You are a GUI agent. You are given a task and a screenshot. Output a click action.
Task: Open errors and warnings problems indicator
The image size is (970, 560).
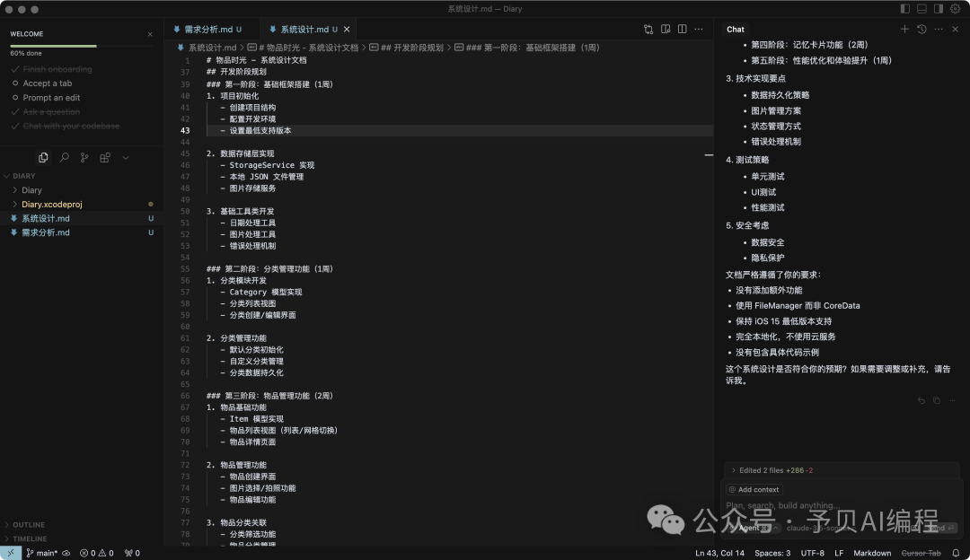tap(96, 553)
